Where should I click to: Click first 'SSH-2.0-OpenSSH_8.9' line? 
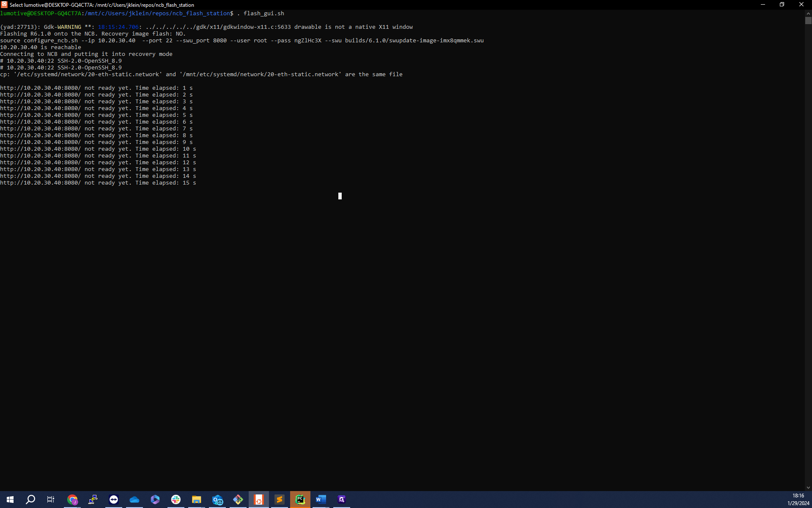pos(61,61)
